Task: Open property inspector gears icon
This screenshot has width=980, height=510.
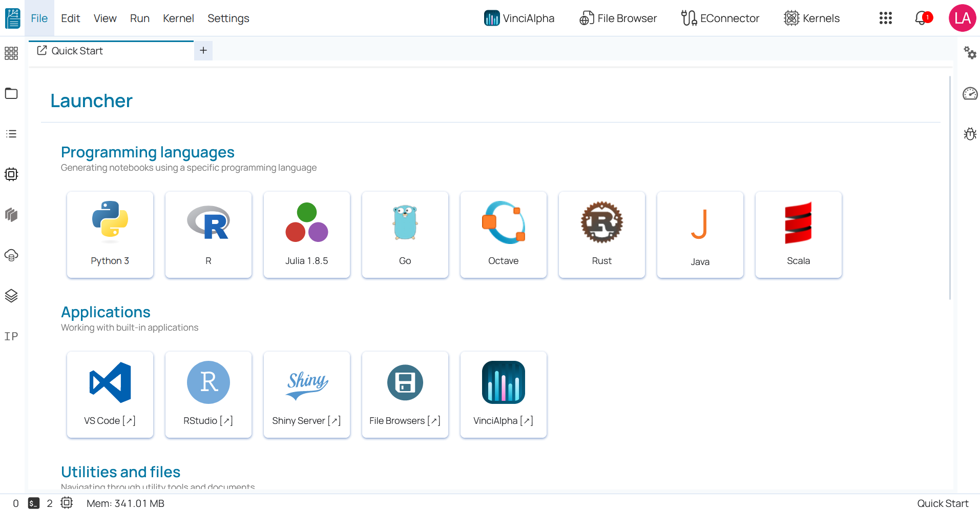Action: [x=970, y=53]
